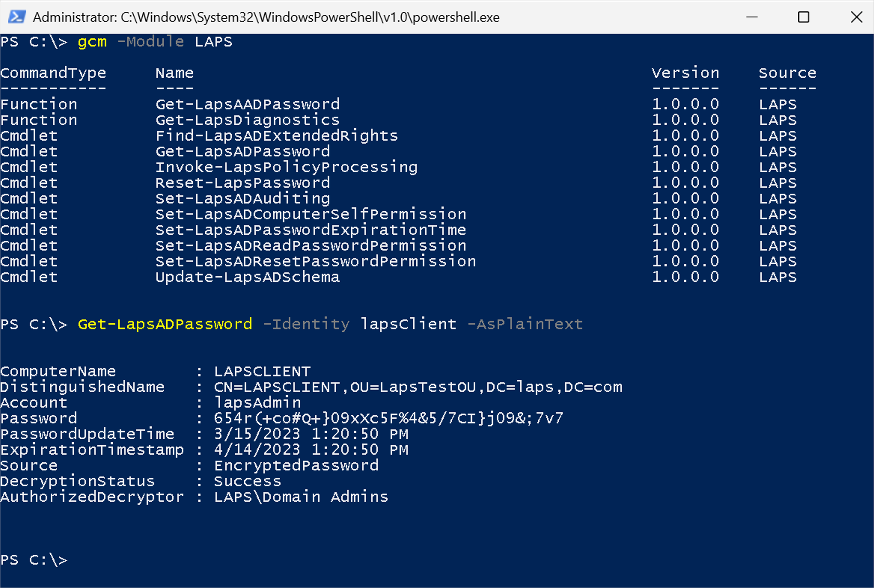Click the ExpirationTimestamp value 4/14/2023
874x588 pixels.
311,450
